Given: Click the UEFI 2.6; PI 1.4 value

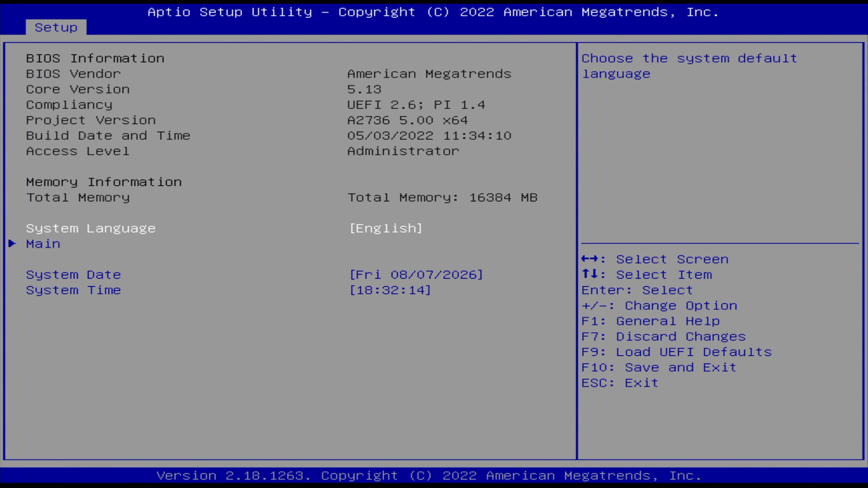Looking at the screenshot, I should [x=416, y=105].
